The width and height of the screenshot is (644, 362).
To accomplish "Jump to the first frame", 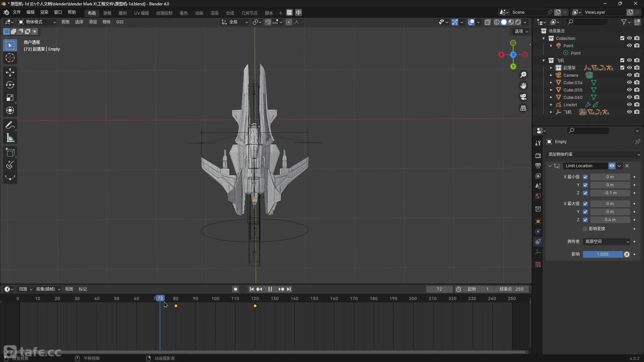I will [x=252, y=289].
